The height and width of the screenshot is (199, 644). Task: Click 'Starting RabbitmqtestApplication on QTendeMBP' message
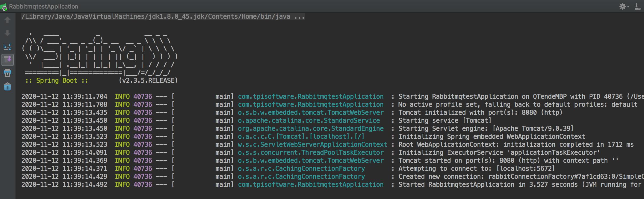point(521,97)
